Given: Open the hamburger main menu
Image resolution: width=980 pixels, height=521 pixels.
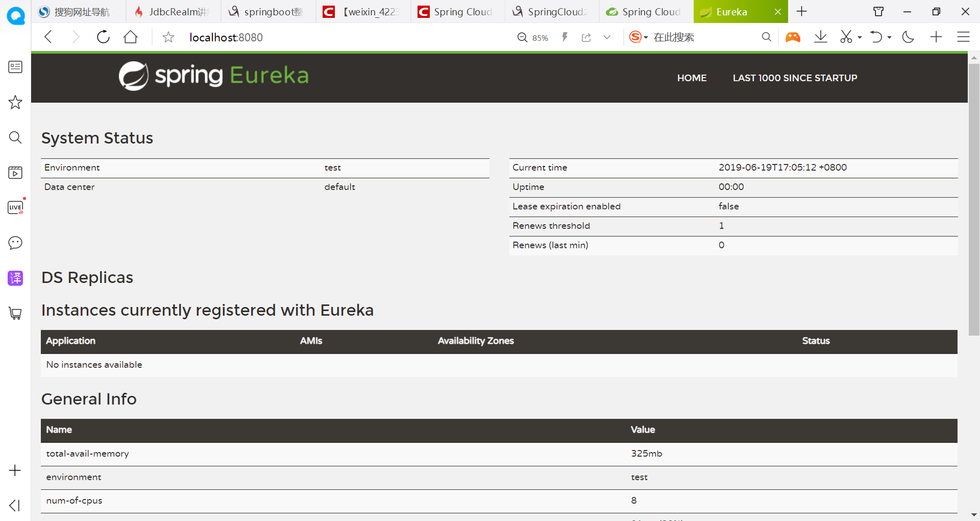Looking at the screenshot, I should (x=963, y=37).
